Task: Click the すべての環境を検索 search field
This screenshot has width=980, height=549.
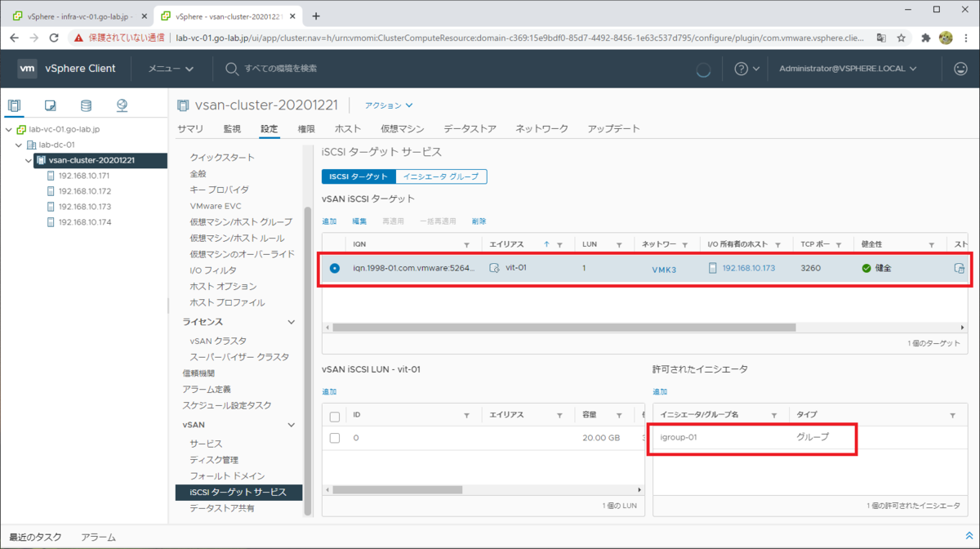Action: (280, 69)
